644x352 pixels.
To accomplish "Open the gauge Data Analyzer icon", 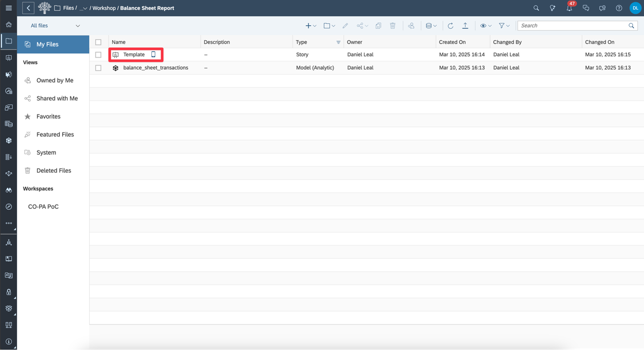I will [9, 91].
